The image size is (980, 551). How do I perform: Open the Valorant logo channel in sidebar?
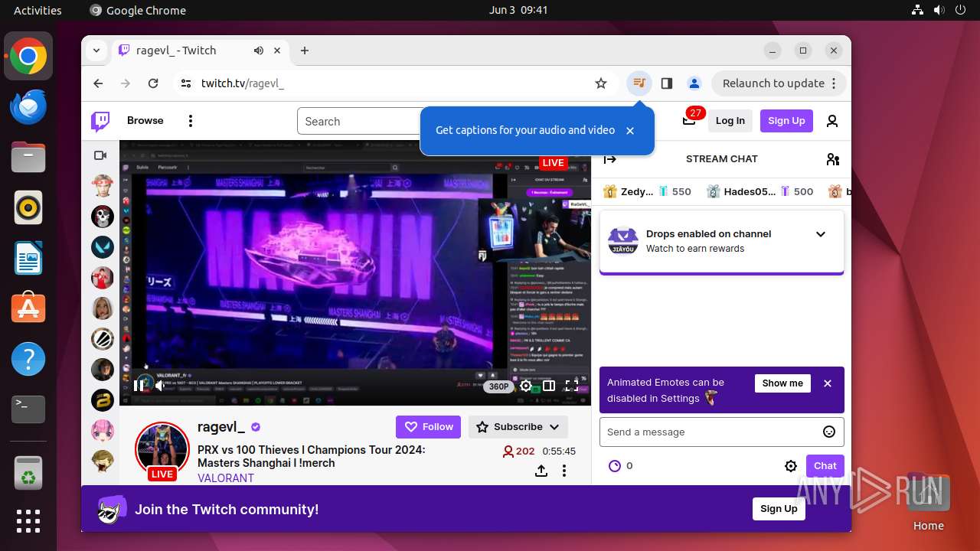coord(103,246)
